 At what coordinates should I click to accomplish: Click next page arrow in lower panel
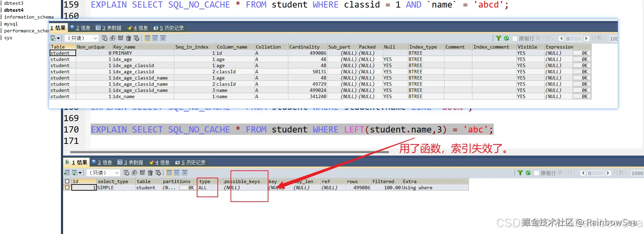click(608, 173)
